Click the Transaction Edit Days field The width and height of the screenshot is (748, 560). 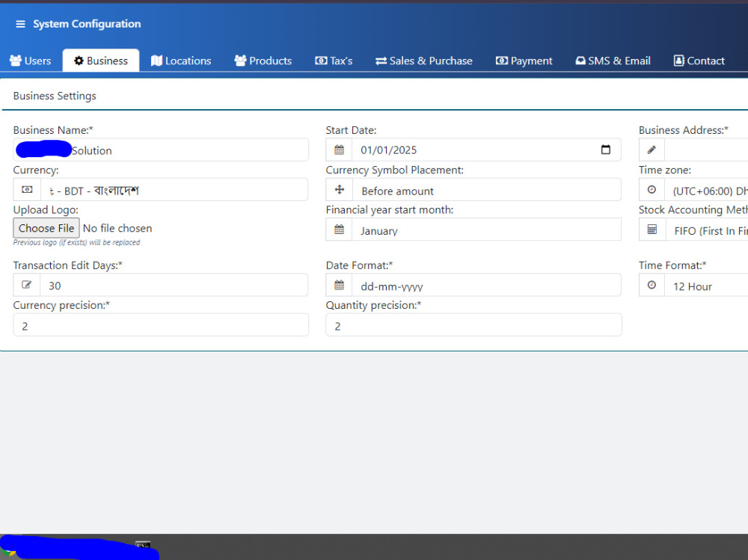(x=174, y=286)
